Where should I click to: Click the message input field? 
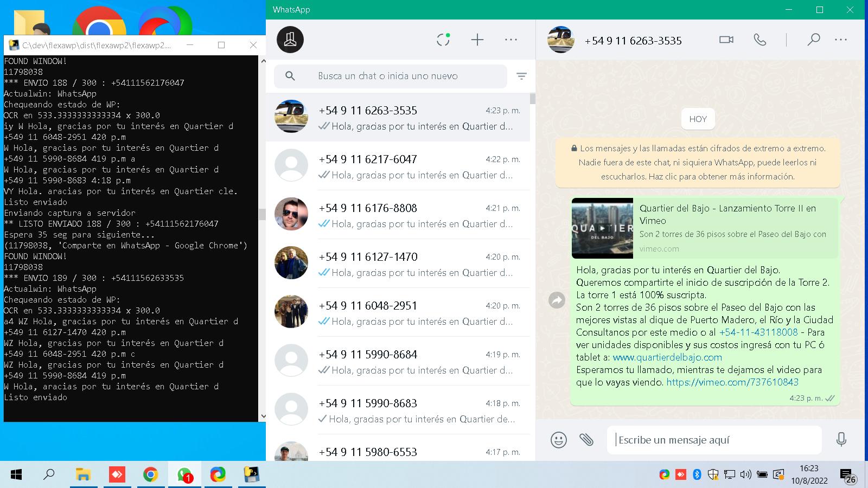(714, 440)
